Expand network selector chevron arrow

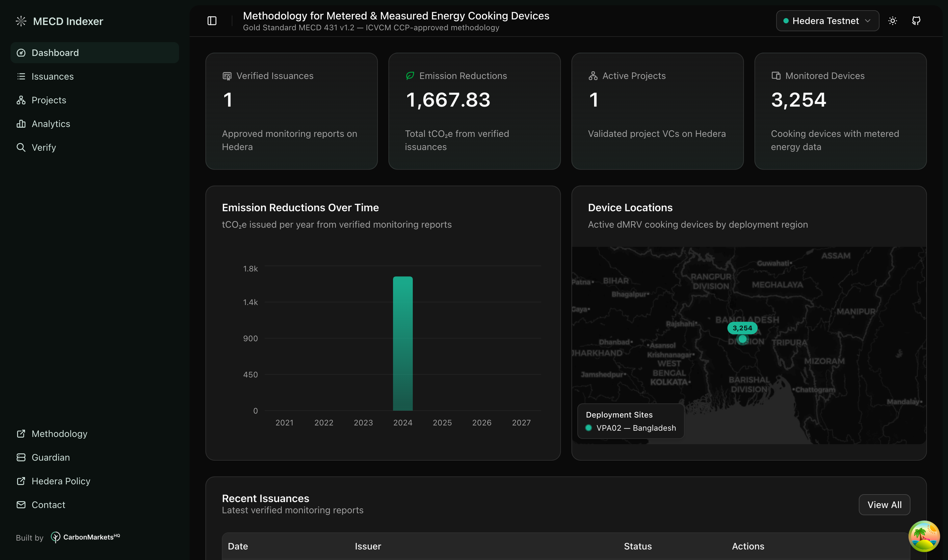click(868, 21)
